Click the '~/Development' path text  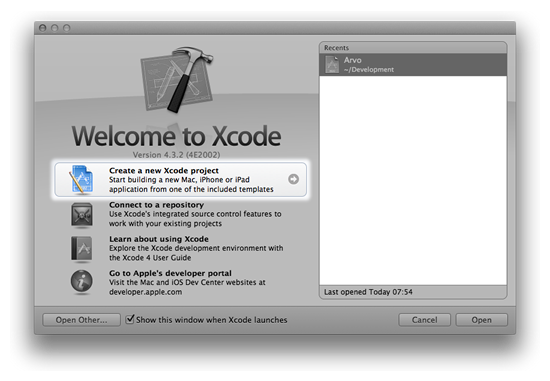click(369, 69)
